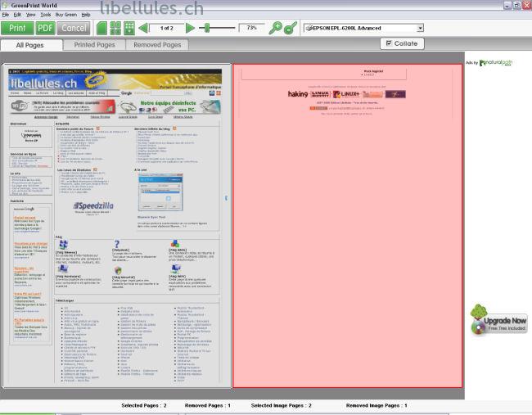Open the Tools menu
This screenshot has height=415, width=532.
pos(45,15)
